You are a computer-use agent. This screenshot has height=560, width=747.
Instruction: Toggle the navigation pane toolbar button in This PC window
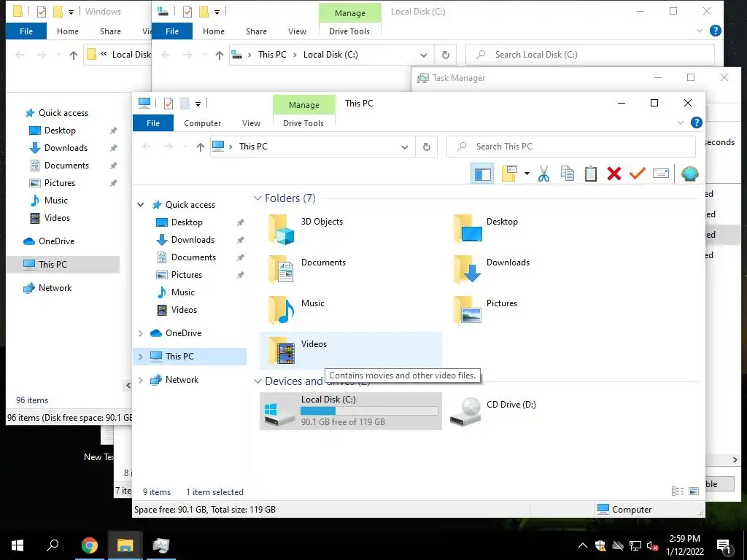click(482, 174)
